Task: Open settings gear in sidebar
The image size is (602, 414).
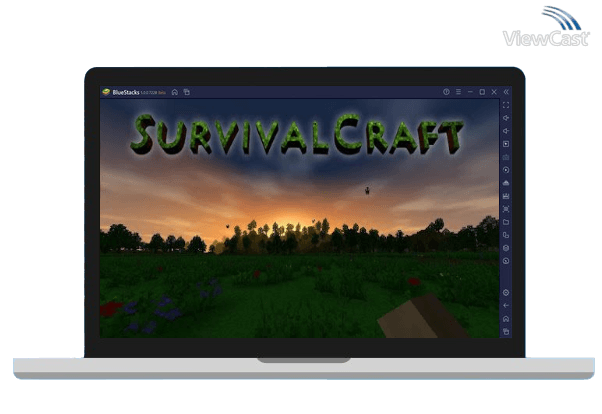Action: point(506,293)
